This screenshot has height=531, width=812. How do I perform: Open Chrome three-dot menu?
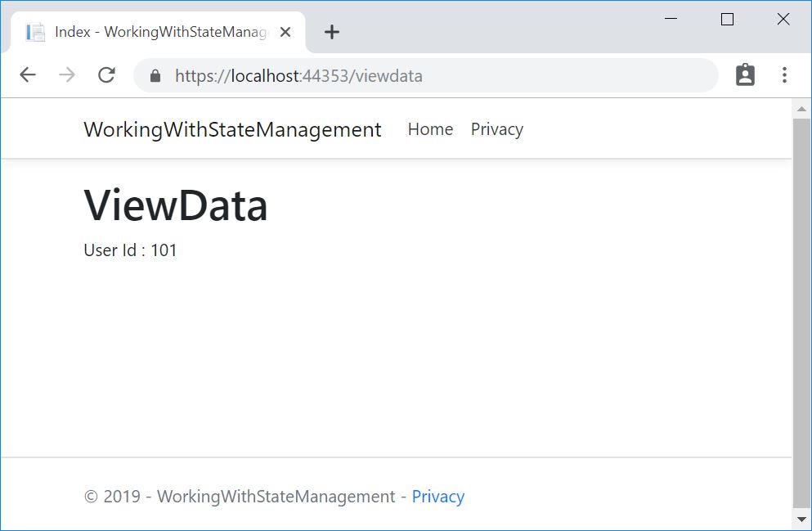784,75
